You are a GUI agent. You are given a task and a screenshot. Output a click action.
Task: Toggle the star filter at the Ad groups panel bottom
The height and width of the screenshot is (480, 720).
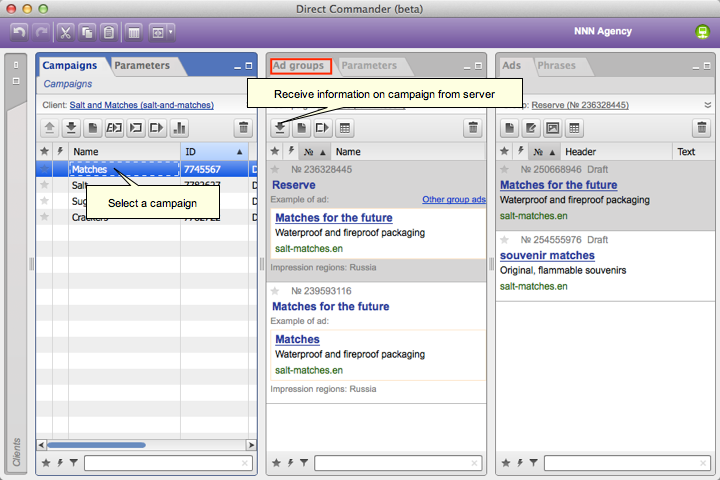pos(276,463)
